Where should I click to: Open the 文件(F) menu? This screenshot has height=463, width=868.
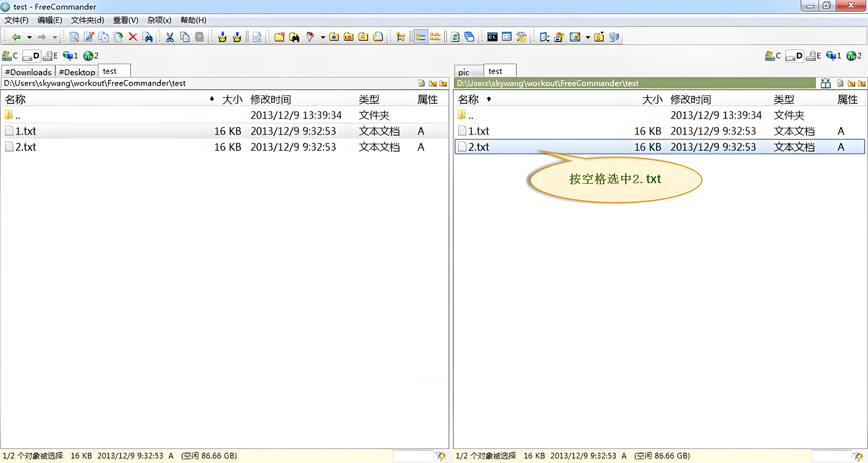16,20
